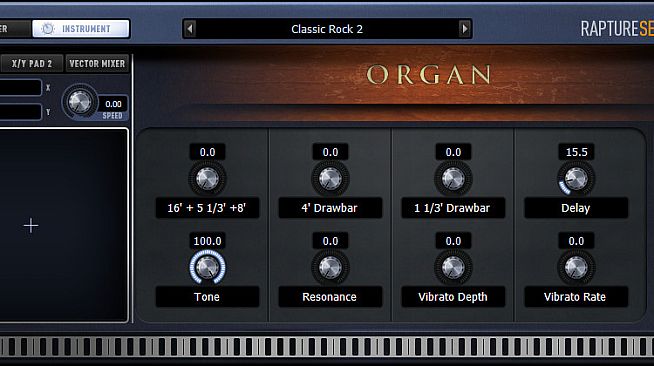Click the Vibrato Rate knob
This screenshot has height=366, width=654.
coord(576,267)
